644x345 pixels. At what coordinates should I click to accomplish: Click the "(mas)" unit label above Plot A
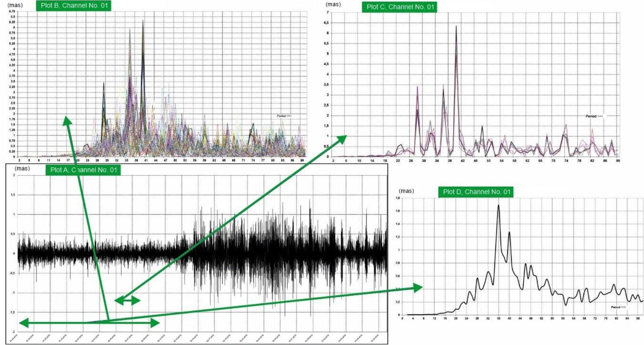click(22, 169)
